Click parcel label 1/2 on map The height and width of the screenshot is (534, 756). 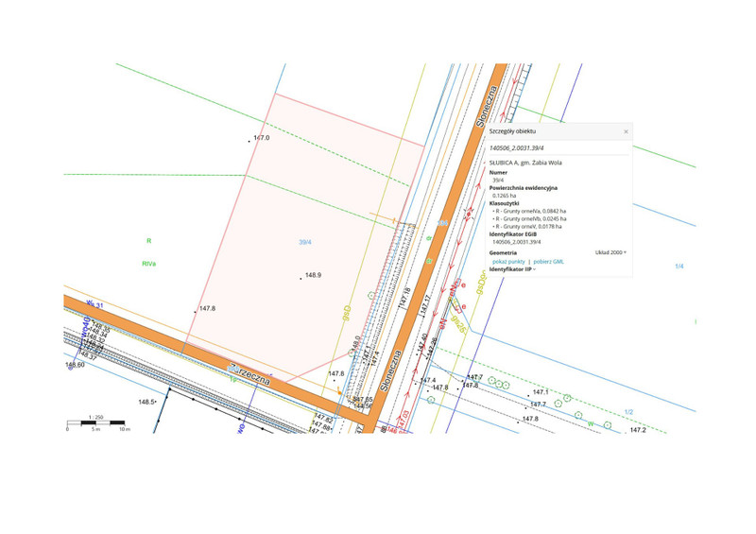(x=628, y=412)
